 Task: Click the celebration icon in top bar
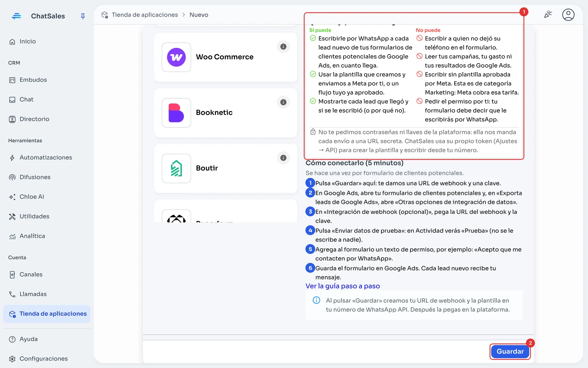pyautogui.click(x=548, y=14)
